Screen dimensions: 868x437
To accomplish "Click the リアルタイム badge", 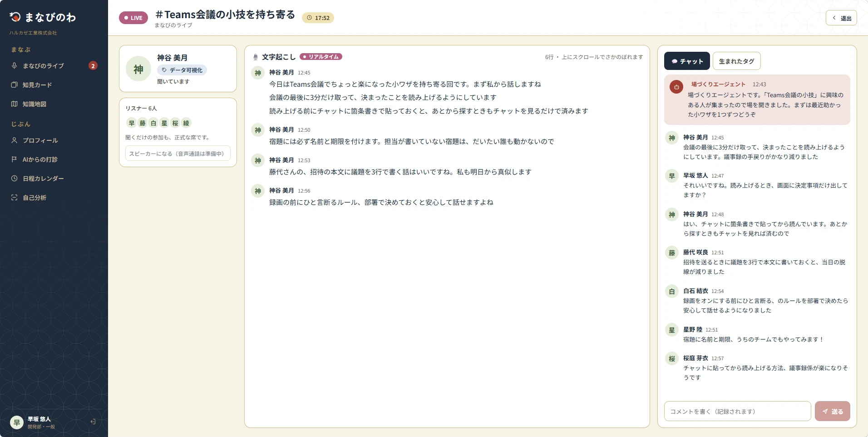I will [321, 57].
